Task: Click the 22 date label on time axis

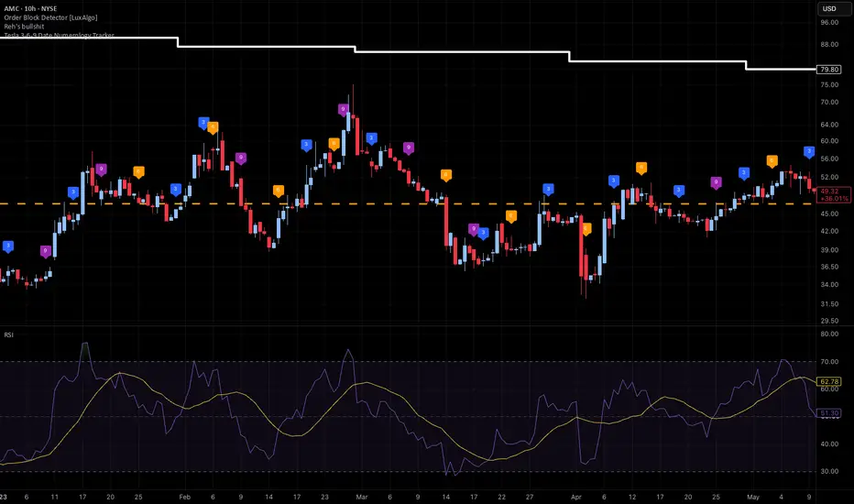Action: point(501,497)
